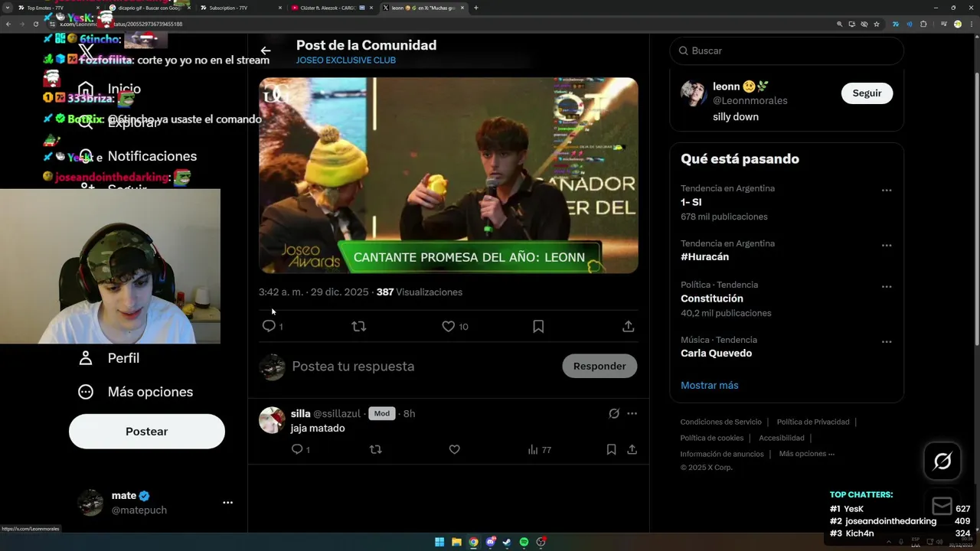Open silla's profile avatar
This screenshot has height=551, width=980.
(272, 420)
